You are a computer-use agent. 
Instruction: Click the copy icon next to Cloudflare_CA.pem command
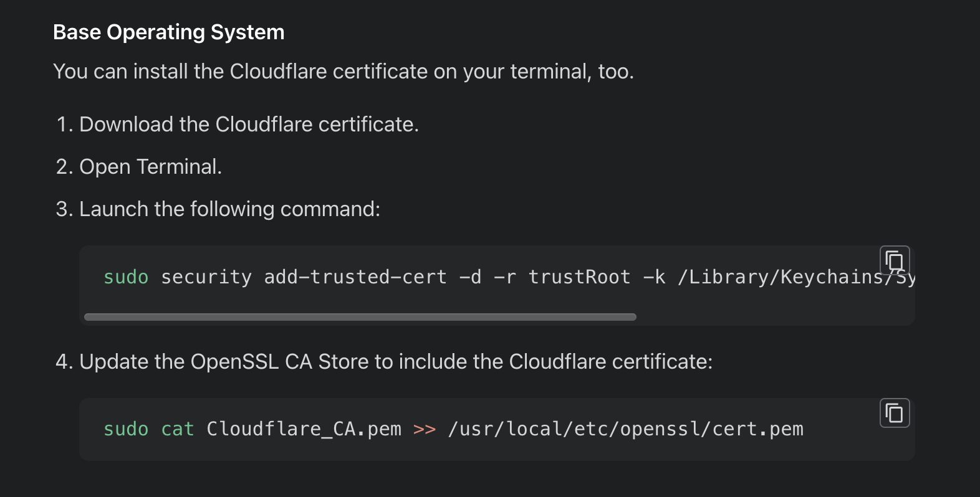coord(895,412)
